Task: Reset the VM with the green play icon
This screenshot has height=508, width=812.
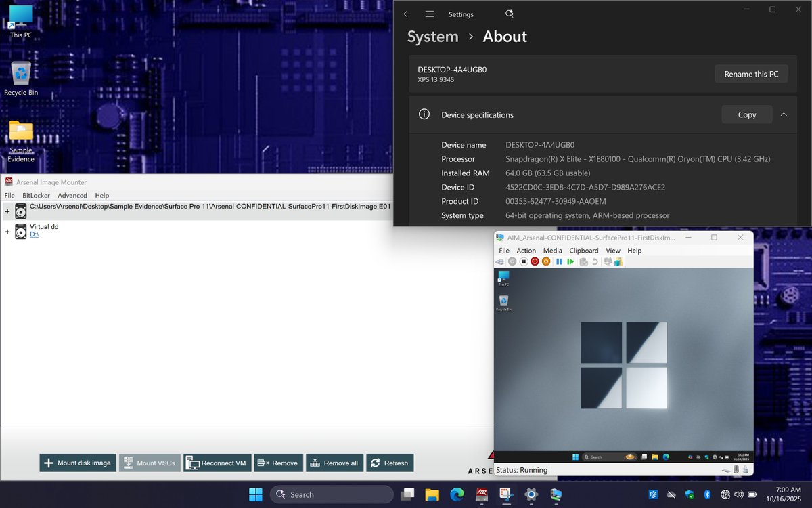Action: (x=570, y=261)
